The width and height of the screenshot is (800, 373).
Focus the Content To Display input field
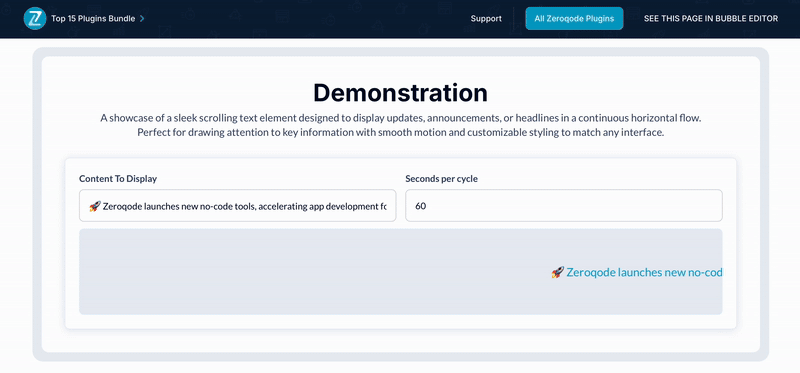tap(237, 206)
